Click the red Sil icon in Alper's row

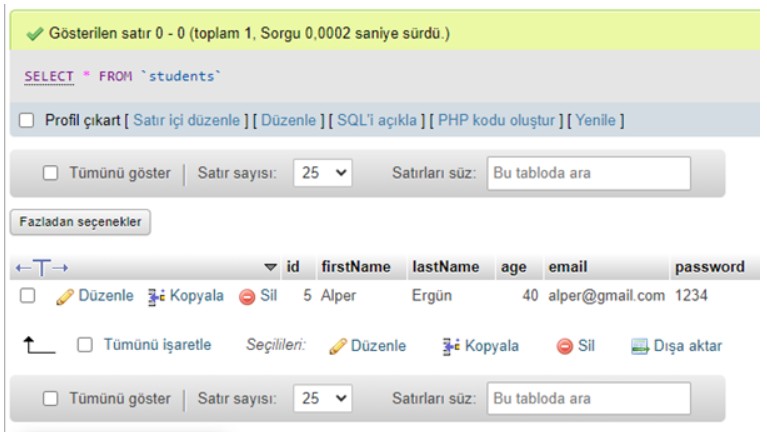click(246, 296)
